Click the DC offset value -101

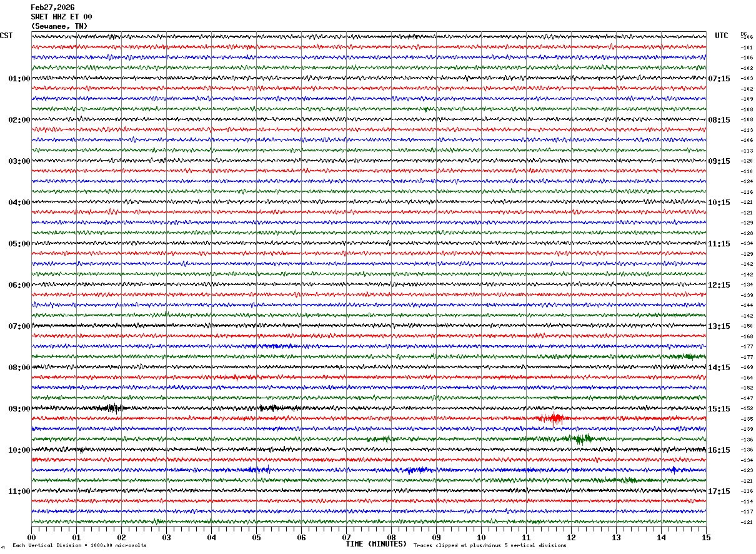(x=747, y=48)
